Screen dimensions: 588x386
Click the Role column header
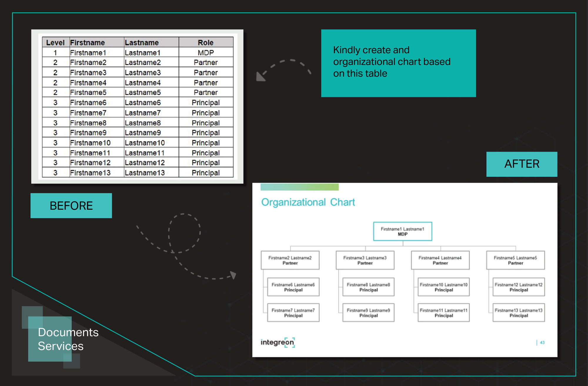(206, 42)
